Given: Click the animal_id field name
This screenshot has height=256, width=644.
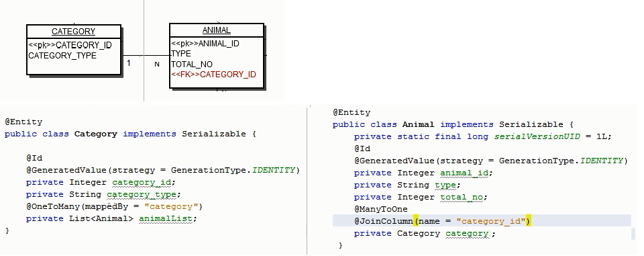Looking at the screenshot, I should pyautogui.click(x=464, y=173).
